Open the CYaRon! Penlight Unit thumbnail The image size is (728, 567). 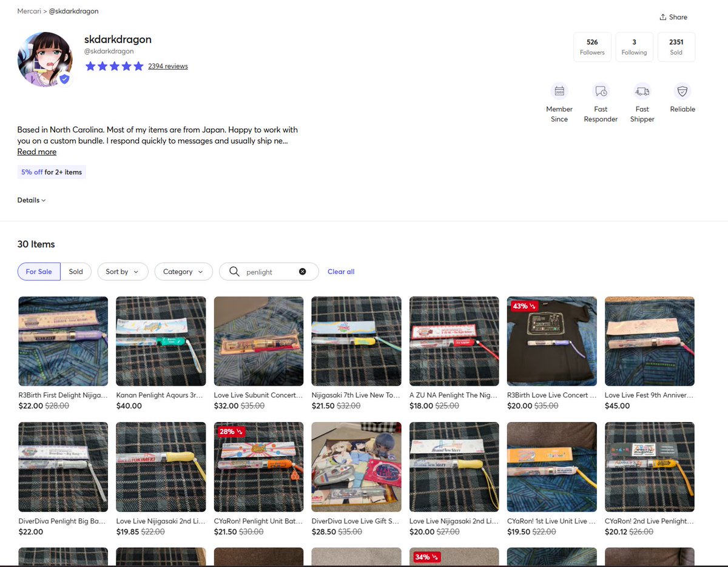(x=258, y=467)
